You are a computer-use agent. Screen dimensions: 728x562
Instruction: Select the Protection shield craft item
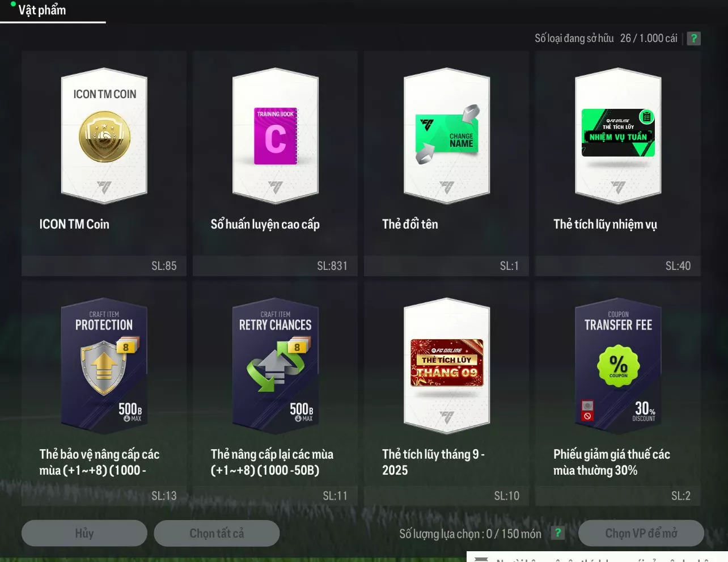coord(104,366)
